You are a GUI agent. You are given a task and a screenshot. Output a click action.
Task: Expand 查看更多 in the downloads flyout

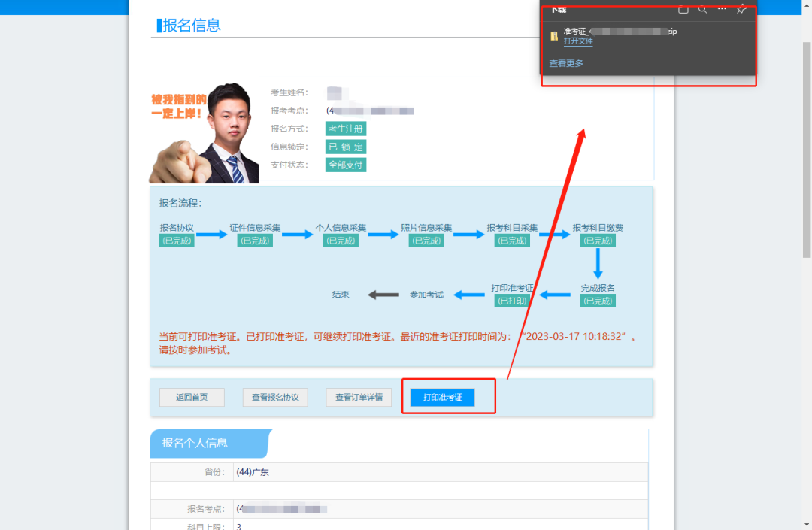pyautogui.click(x=565, y=63)
